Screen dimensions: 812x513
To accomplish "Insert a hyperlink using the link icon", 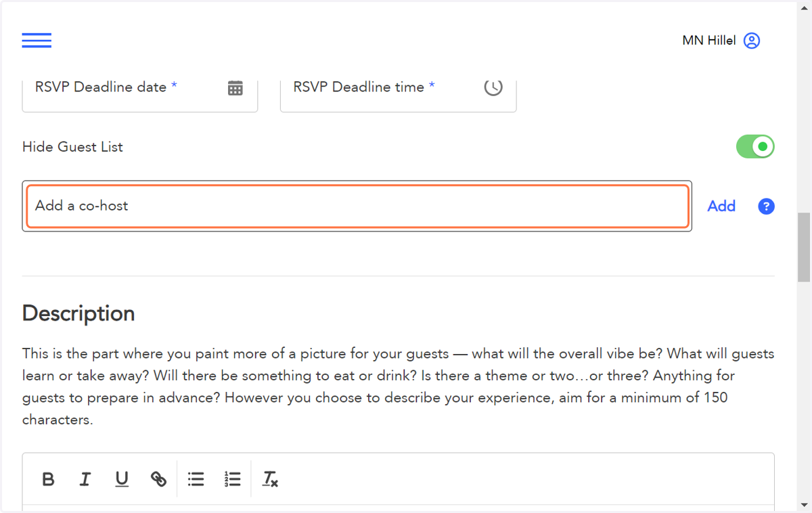I will point(158,480).
